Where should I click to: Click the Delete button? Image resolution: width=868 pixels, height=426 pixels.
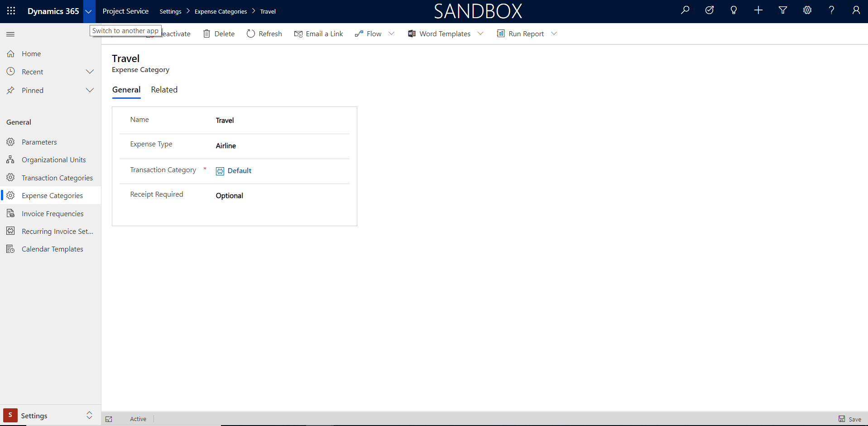pos(219,34)
